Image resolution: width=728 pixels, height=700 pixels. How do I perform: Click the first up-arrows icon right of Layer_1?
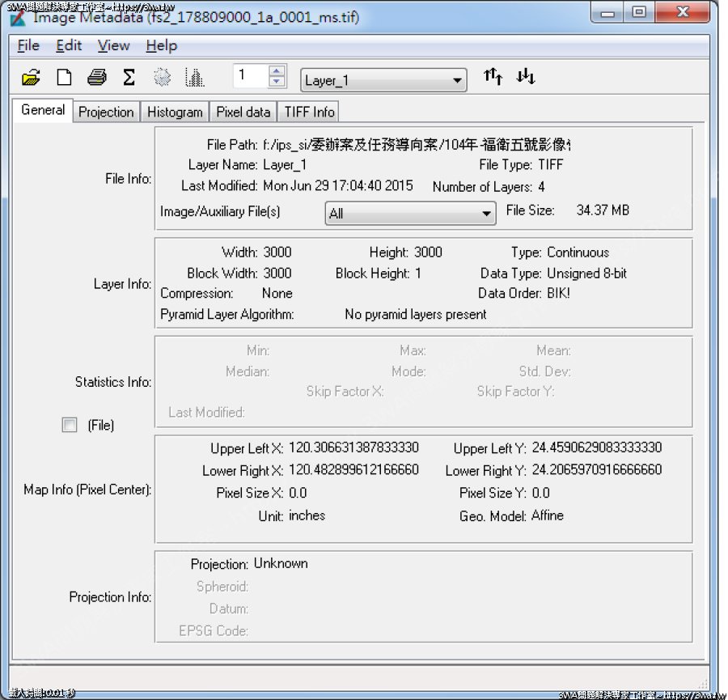coord(493,77)
